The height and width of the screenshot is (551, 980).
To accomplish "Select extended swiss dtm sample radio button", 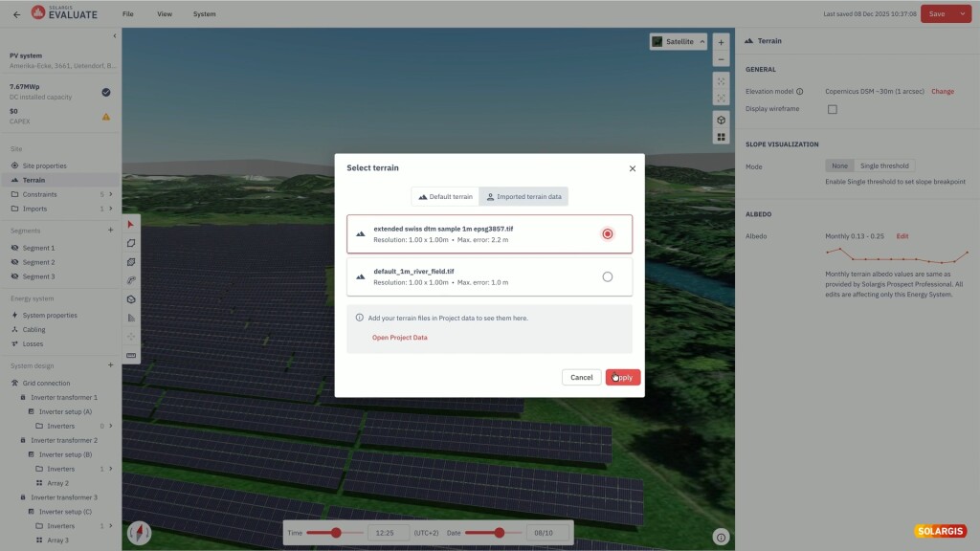I will coord(607,234).
